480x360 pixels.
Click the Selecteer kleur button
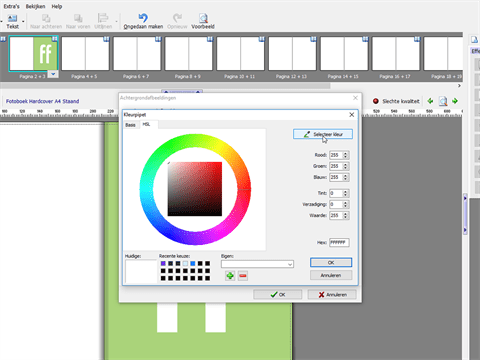(x=323, y=134)
